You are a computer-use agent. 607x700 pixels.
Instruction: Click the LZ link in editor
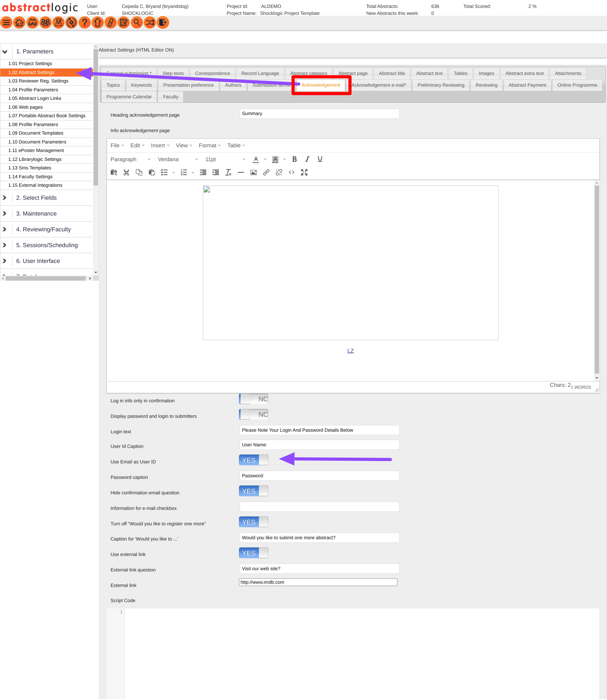click(350, 351)
